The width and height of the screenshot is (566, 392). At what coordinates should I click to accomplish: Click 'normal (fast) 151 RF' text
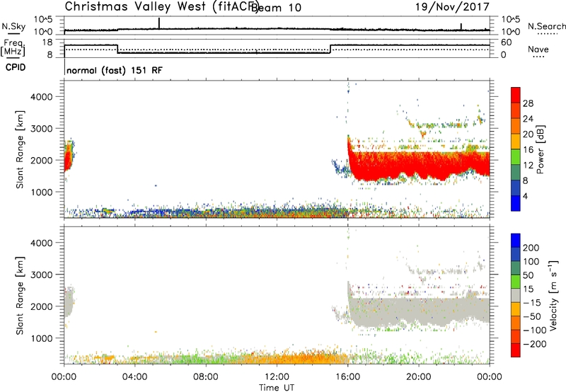click(115, 70)
